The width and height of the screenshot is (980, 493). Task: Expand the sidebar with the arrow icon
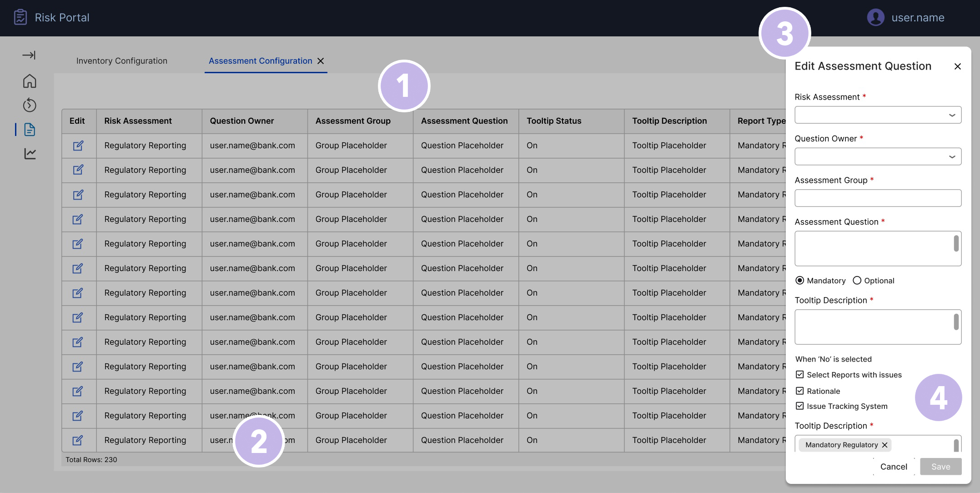[29, 55]
